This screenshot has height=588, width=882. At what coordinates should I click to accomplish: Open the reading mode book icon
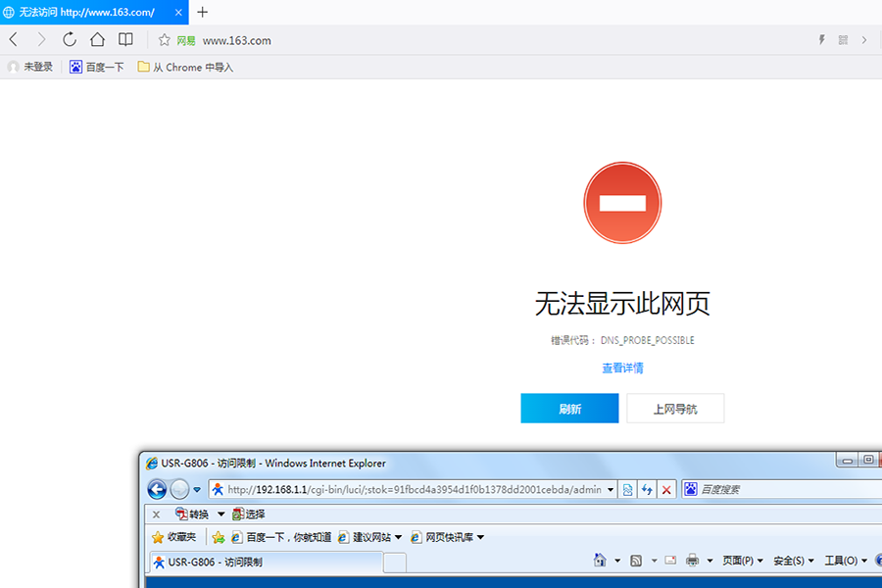[x=125, y=40]
